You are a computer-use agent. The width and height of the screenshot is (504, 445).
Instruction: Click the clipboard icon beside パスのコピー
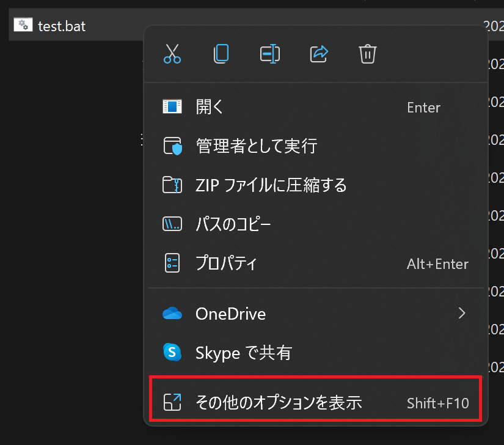(172, 224)
